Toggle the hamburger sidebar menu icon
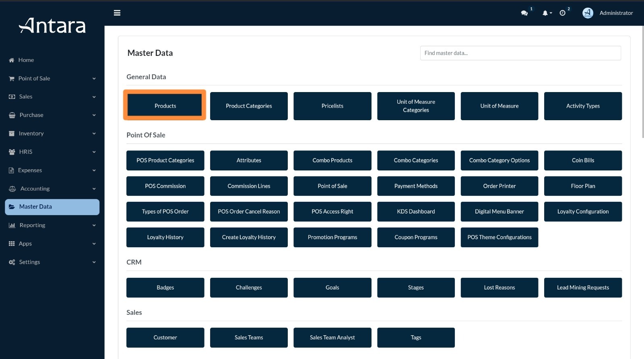This screenshot has width=644, height=359. click(x=117, y=13)
